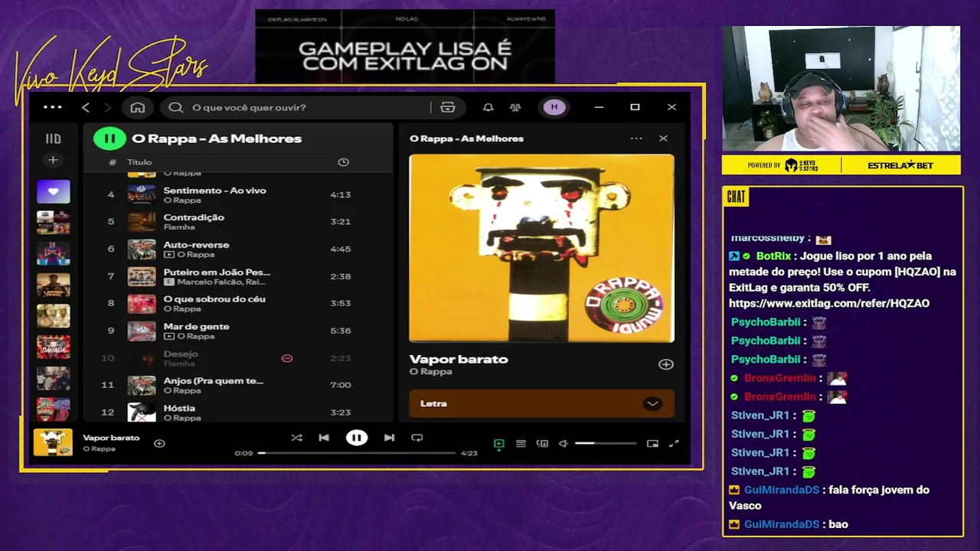Pause playlist with green button near title
Viewport: 980px width, 551px height.
(109, 139)
